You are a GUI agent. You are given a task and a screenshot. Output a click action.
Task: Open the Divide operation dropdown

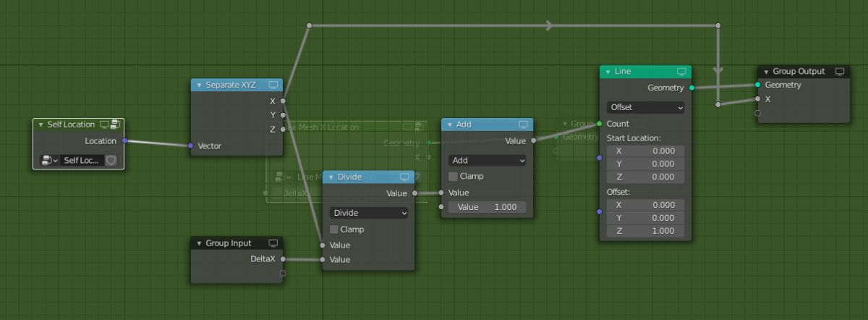(x=369, y=213)
